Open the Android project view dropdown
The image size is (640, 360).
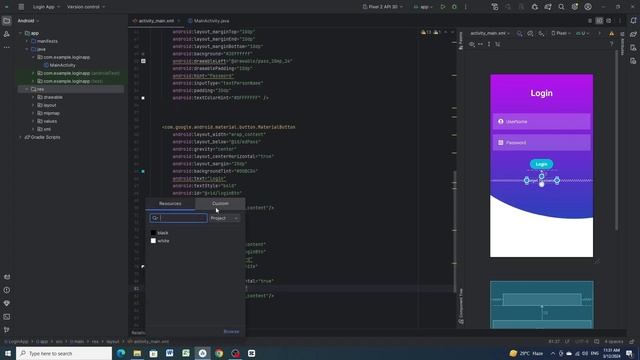click(28, 21)
